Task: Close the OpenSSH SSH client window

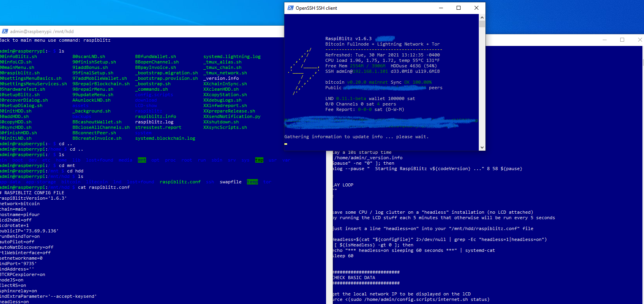Action: (476, 8)
